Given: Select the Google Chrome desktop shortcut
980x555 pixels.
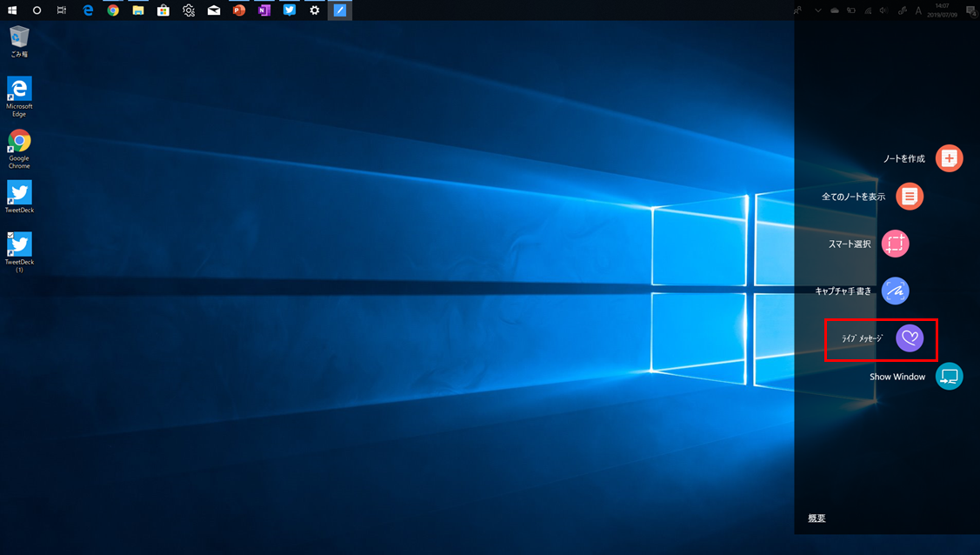Looking at the screenshot, I should point(19,149).
